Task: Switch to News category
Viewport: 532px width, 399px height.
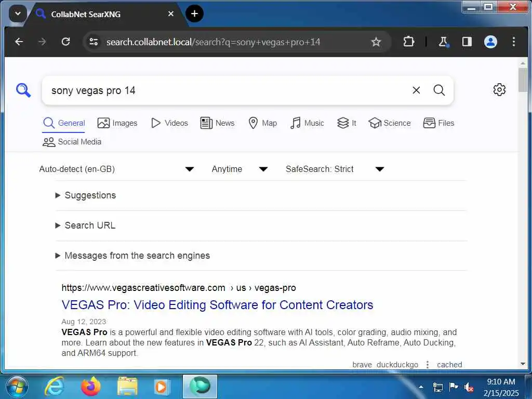Action: [217, 123]
